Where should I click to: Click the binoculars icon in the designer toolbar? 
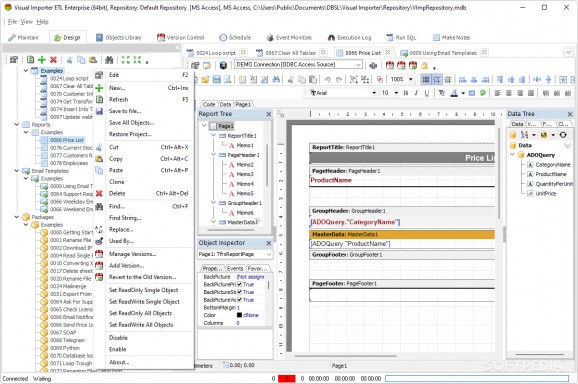click(276, 79)
